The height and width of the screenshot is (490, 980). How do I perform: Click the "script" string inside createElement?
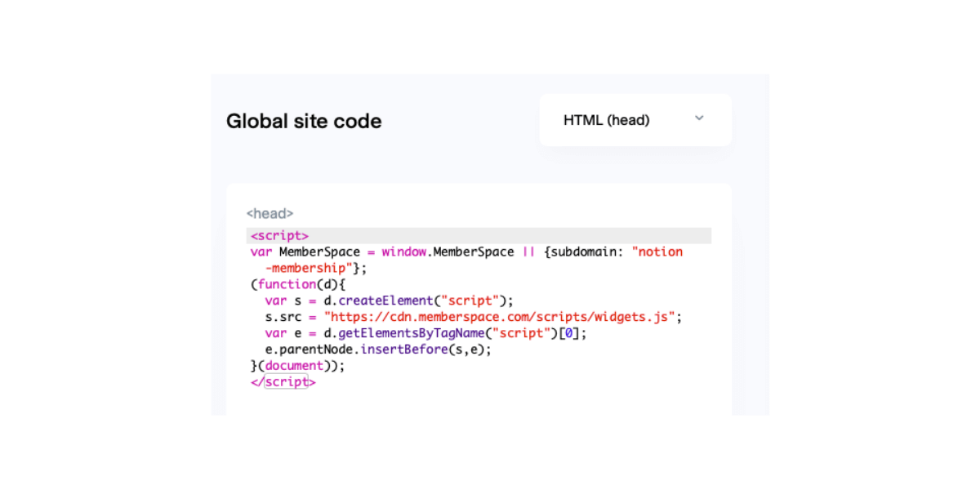pos(470,301)
